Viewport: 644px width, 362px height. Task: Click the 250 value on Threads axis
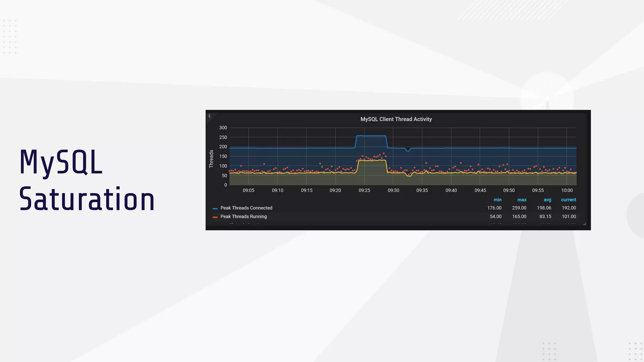[223, 137]
